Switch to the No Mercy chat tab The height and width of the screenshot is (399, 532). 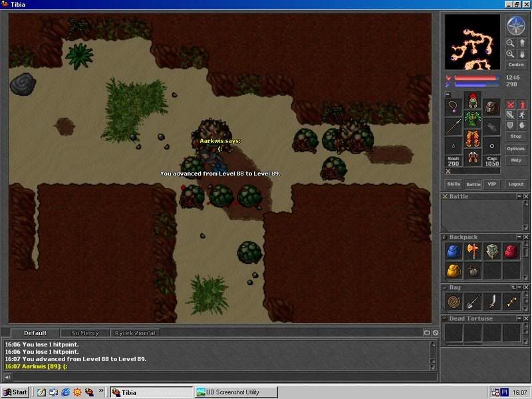[x=85, y=333]
